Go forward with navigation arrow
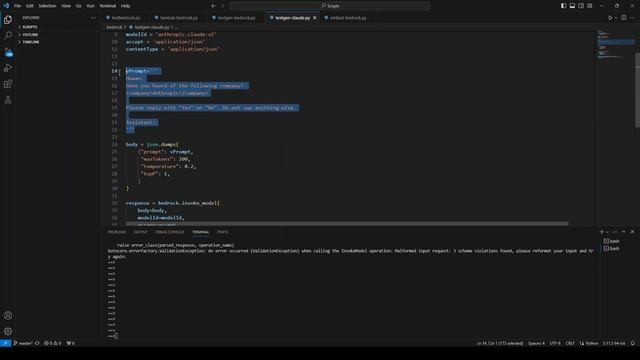This screenshot has height=360, width=640. (x=223, y=6)
